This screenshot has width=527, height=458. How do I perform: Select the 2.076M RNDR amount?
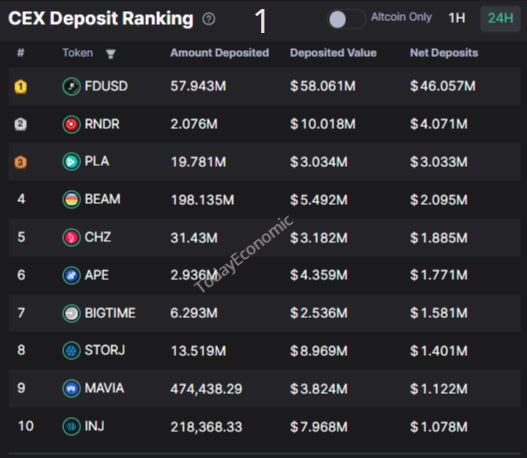coord(194,124)
